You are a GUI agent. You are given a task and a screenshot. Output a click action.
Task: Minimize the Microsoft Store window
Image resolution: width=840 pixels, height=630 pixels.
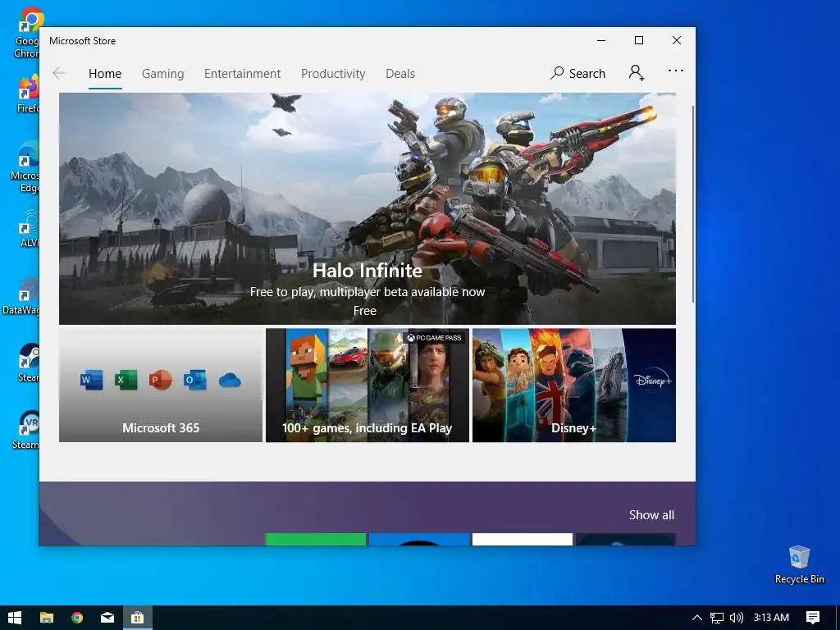601,41
